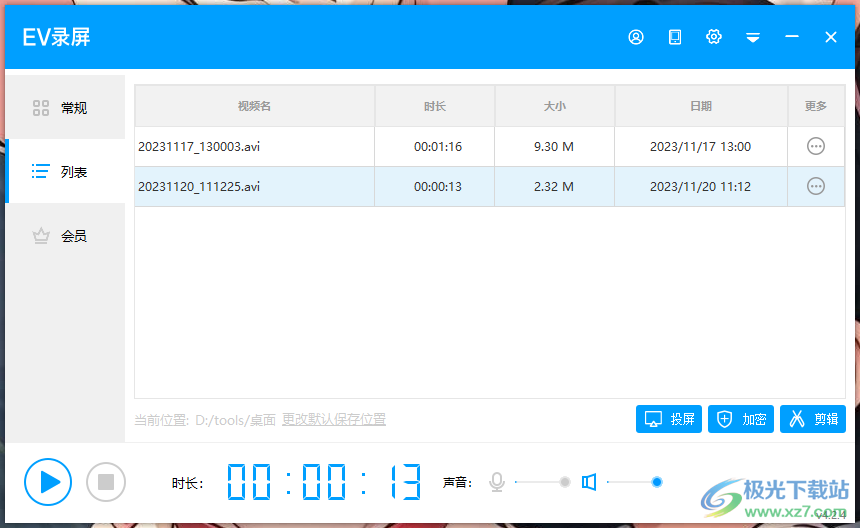The image size is (860, 528).
Task: Click the 时长 column header
Action: [x=434, y=106]
